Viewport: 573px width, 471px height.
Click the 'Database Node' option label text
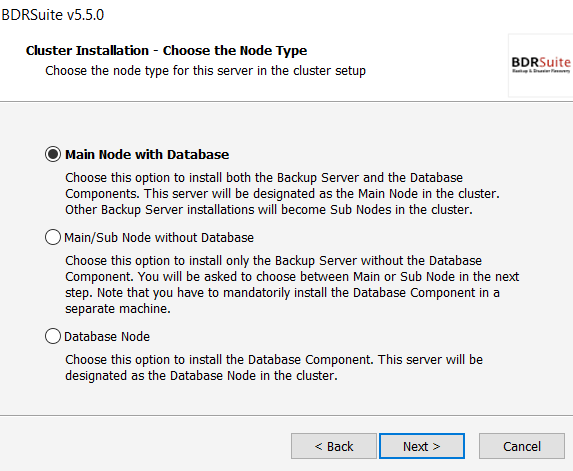tap(107, 337)
